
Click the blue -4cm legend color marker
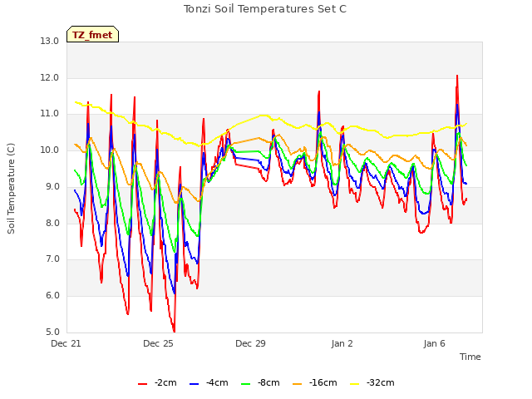[194, 384]
